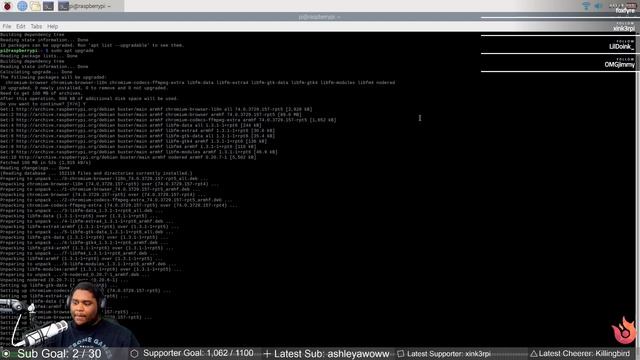Open the Raspberry Pi applications menu

point(7,6)
